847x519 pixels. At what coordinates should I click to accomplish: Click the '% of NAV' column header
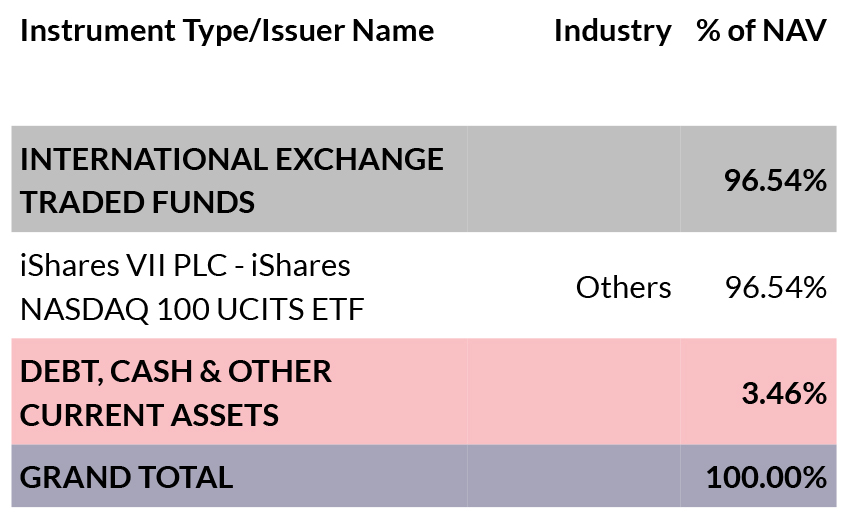762,31
